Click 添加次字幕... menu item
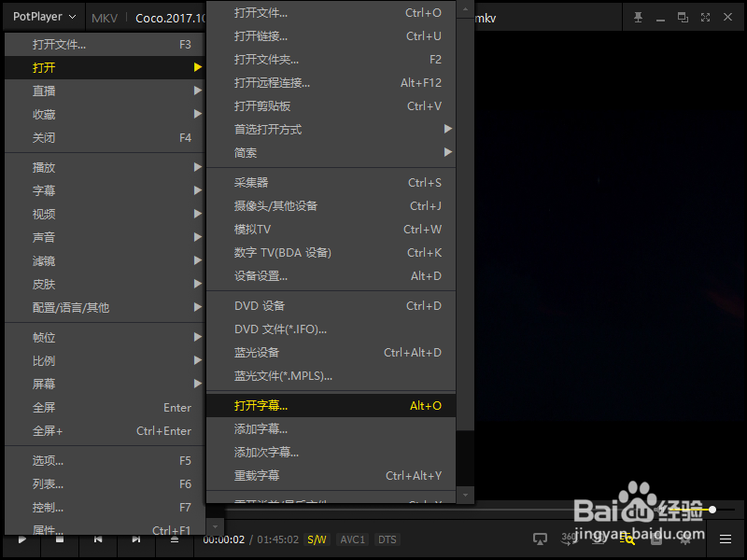Viewport: 747px width, 560px height. pos(331,453)
